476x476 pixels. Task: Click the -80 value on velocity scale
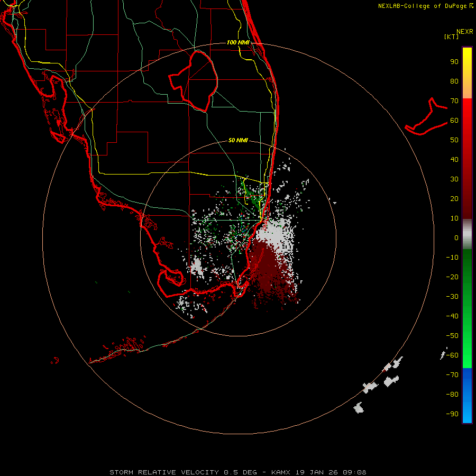point(452,395)
